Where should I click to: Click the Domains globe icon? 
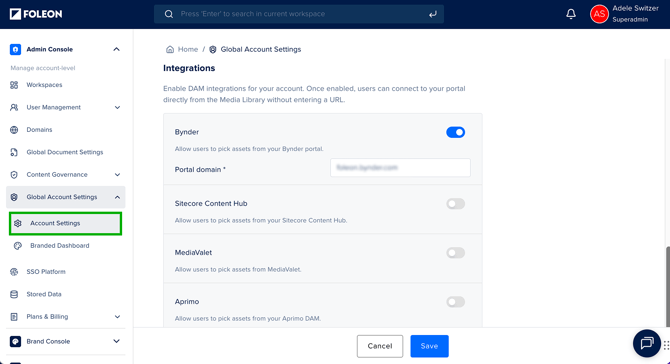pos(14,130)
